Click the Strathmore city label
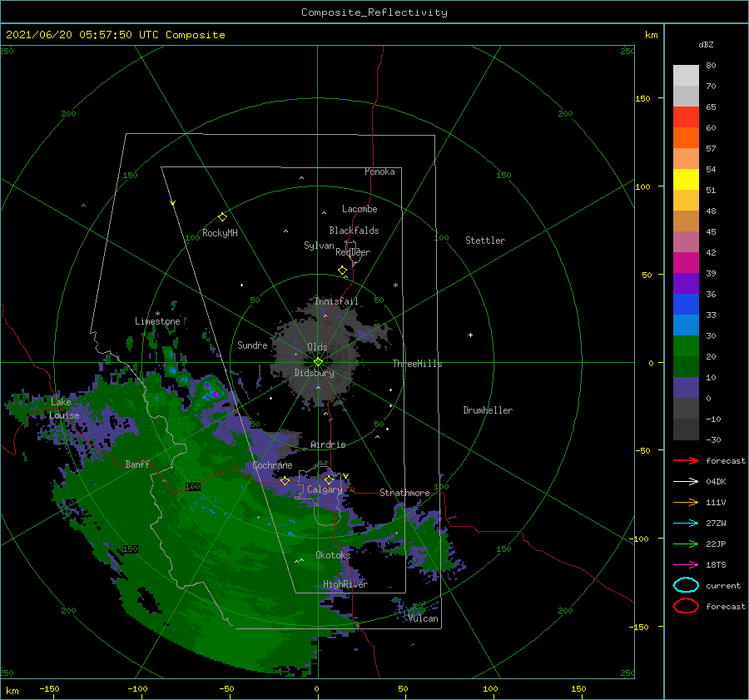 pyautogui.click(x=404, y=493)
